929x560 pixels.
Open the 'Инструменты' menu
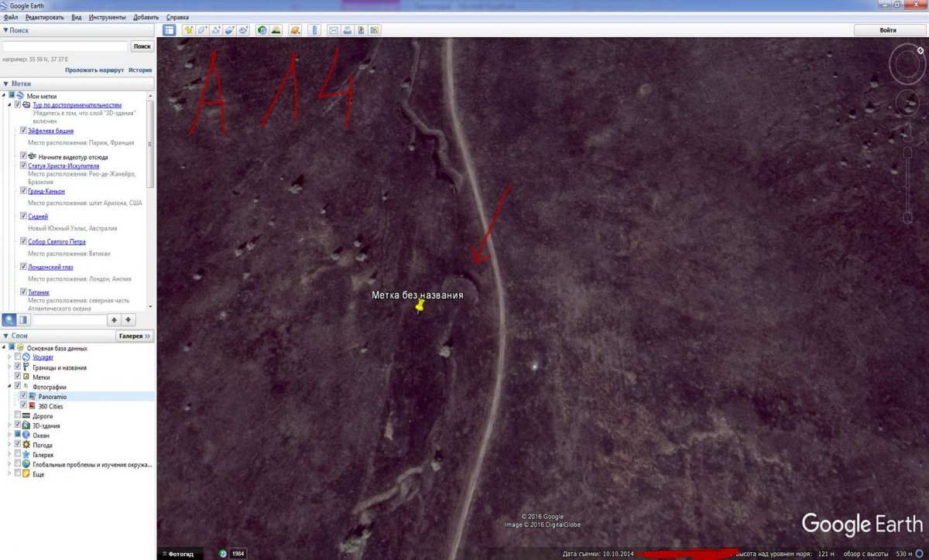tap(108, 17)
